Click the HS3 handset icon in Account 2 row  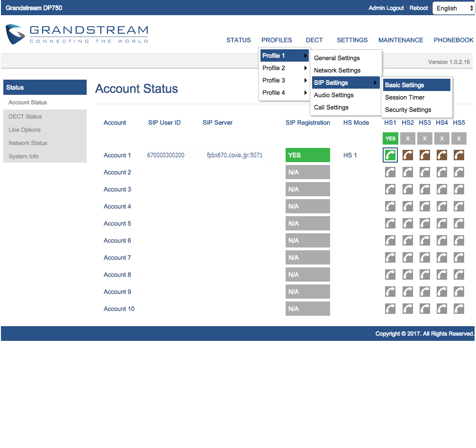pyautogui.click(x=425, y=173)
